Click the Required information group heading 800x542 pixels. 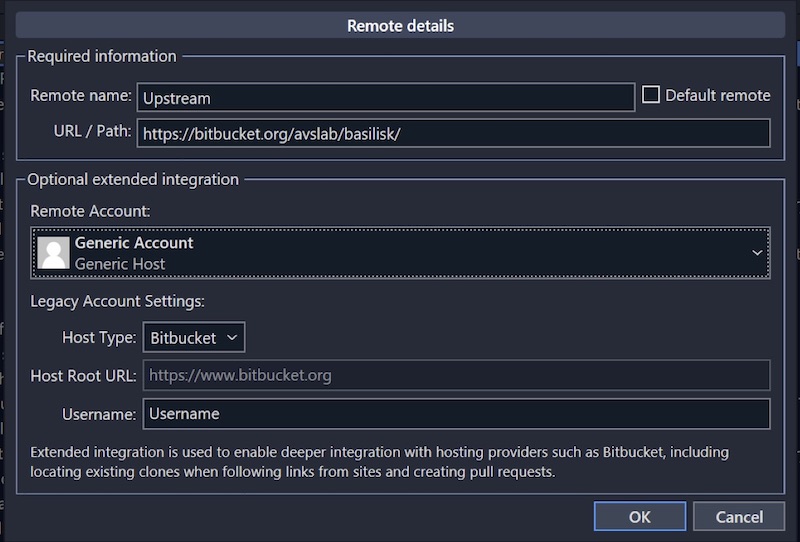click(x=102, y=56)
